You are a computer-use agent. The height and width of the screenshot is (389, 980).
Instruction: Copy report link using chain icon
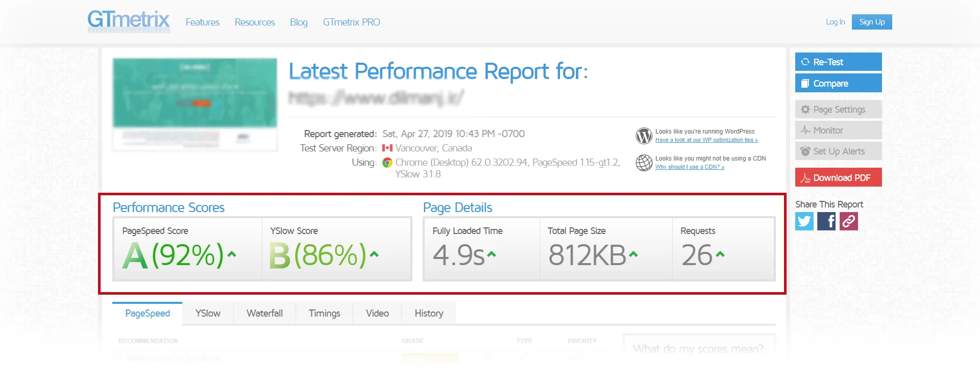(848, 221)
